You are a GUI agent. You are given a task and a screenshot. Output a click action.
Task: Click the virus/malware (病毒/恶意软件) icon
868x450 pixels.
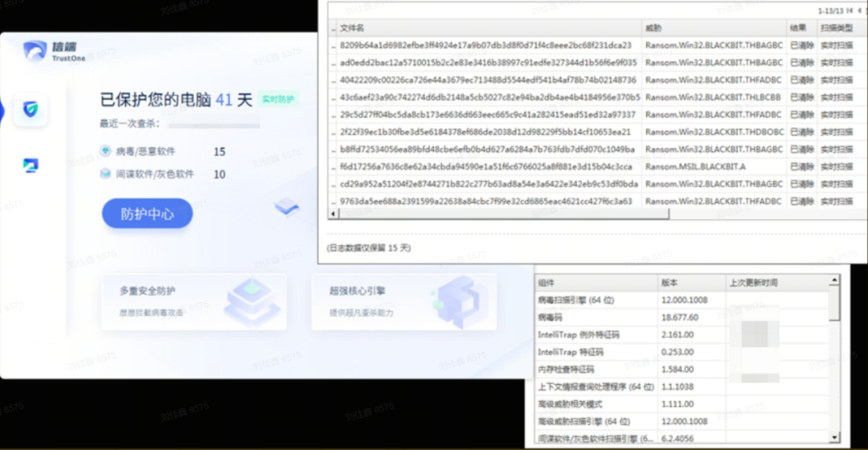tap(105, 151)
